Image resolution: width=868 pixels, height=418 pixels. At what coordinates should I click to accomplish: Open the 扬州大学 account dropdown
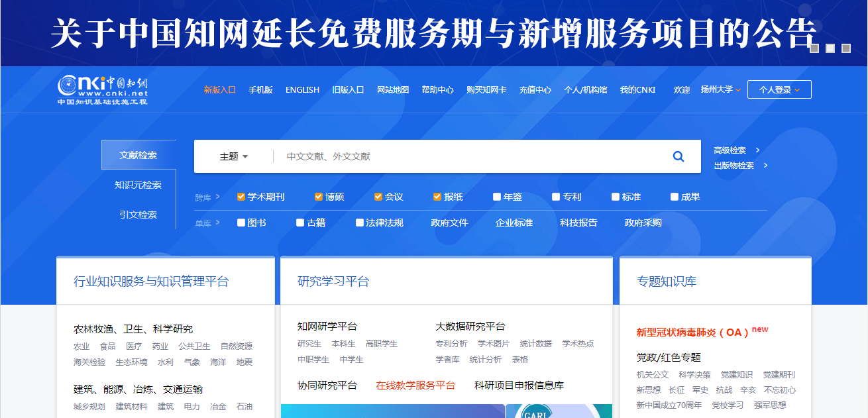tap(718, 89)
